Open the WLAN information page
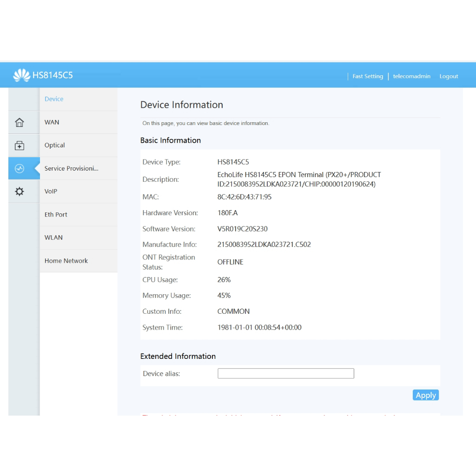Viewport: 476px width, 476px height. pyautogui.click(x=53, y=238)
